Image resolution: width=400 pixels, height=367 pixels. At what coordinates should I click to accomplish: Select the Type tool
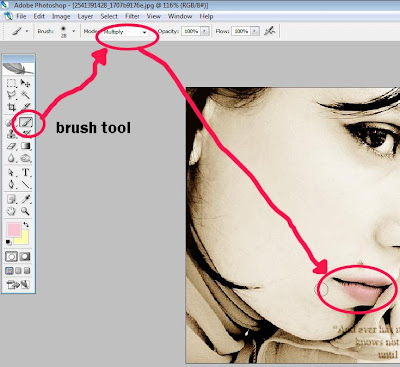point(26,173)
